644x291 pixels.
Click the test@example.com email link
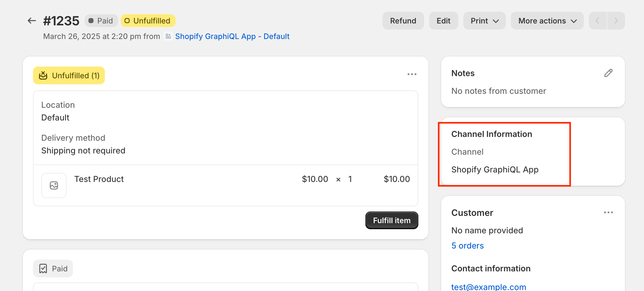coord(488,287)
